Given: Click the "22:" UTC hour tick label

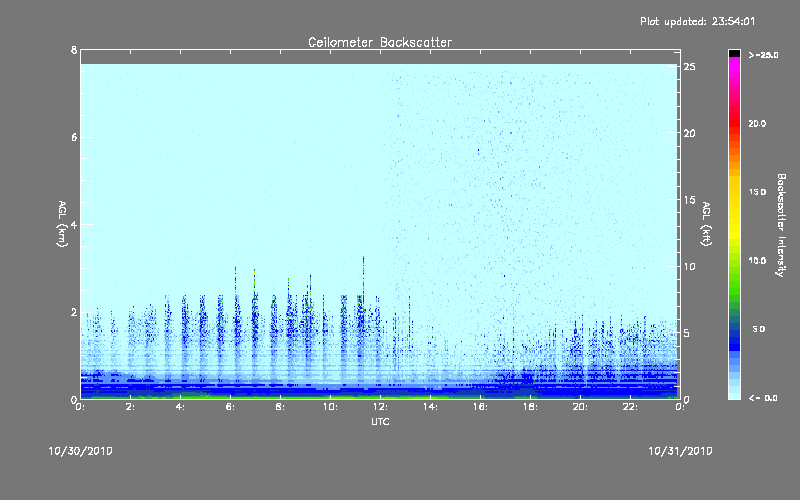Looking at the screenshot, I should tap(630, 407).
